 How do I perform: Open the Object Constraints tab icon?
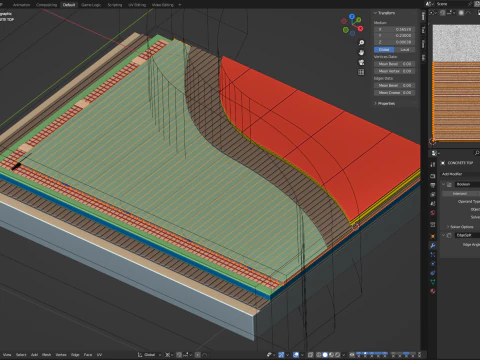click(x=433, y=273)
